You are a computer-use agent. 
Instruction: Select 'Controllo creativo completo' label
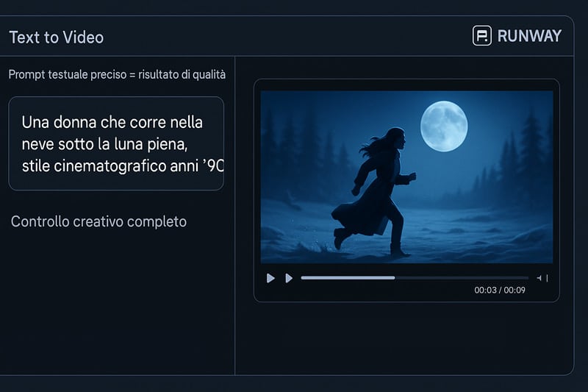click(x=98, y=221)
